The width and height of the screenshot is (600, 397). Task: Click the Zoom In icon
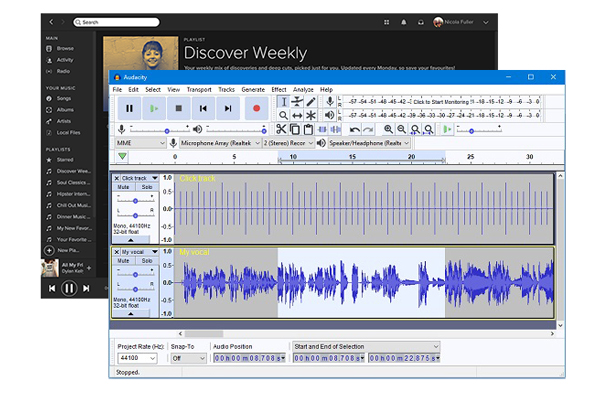388,129
